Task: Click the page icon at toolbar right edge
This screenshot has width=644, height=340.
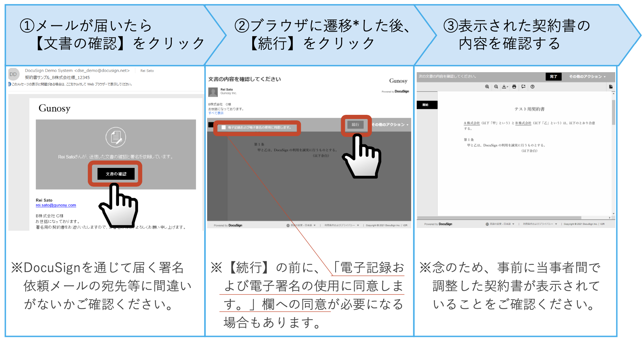Action: click(611, 87)
